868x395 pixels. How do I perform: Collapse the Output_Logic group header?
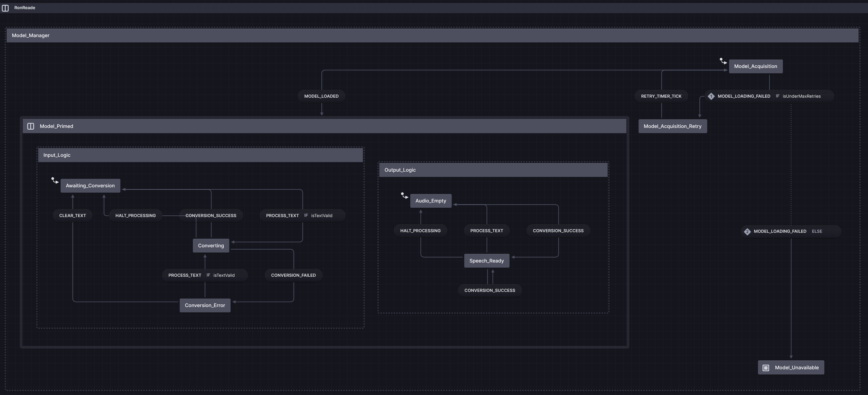tap(400, 170)
